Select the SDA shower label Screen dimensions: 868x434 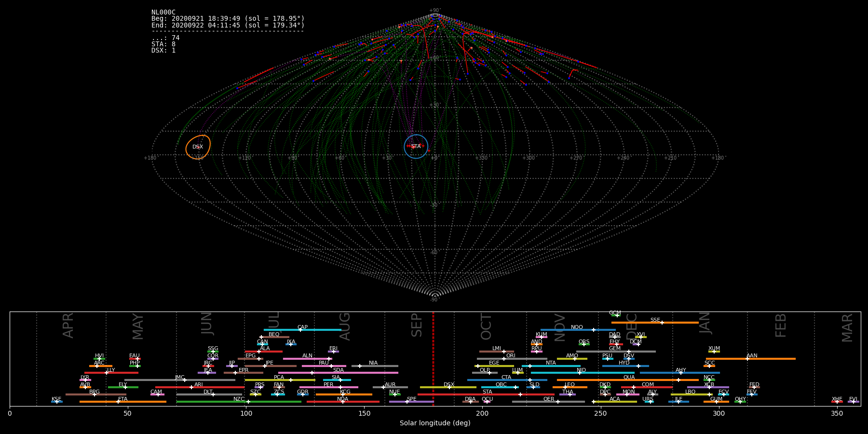point(339,370)
